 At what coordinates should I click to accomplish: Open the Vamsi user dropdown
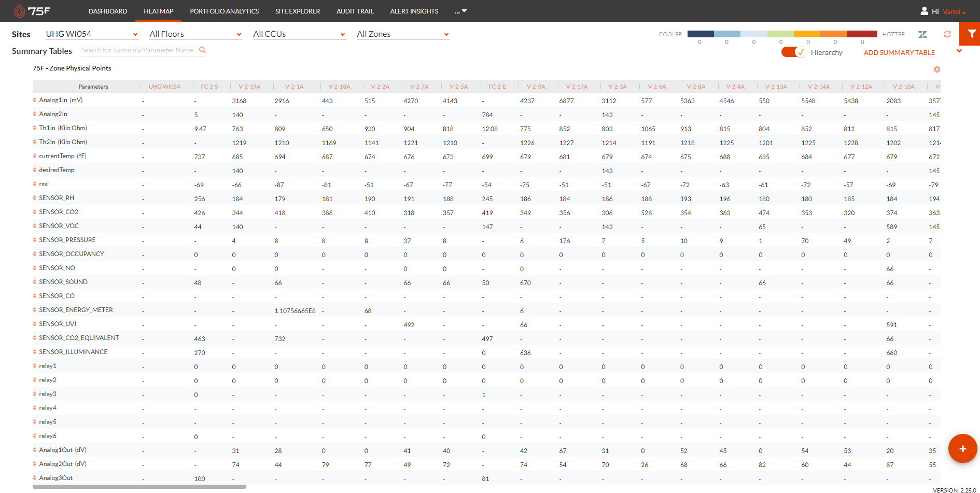click(954, 11)
